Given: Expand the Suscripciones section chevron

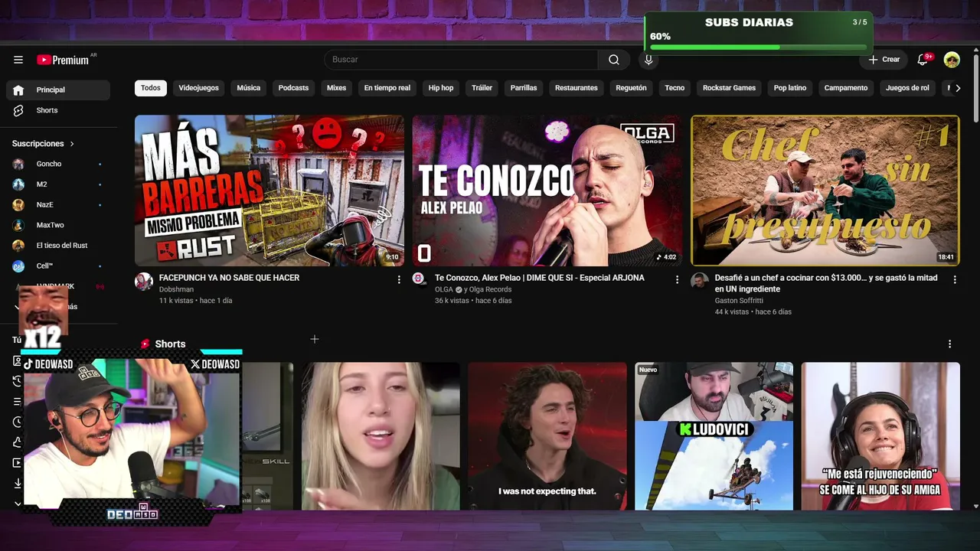Looking at the screenshot, I should coord(72,144).
